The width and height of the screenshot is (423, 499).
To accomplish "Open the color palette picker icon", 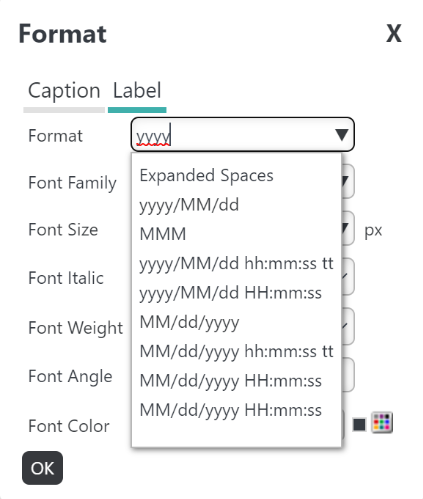I will 382,423.
